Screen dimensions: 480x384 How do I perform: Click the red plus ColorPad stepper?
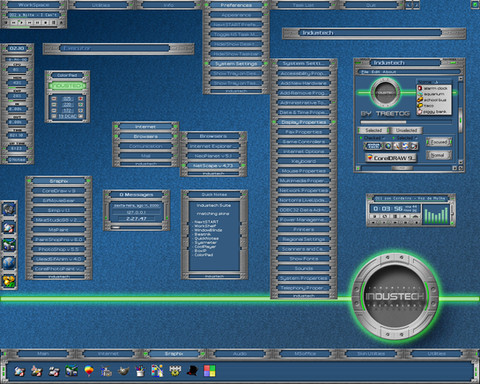(x=80, y=99)
